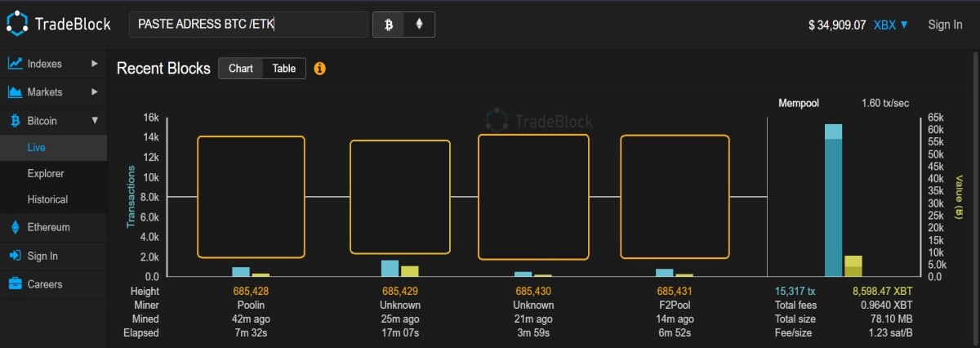Click Sign In at top right
This screenshot has width=980, height=348.
click(x=945, y=25)
